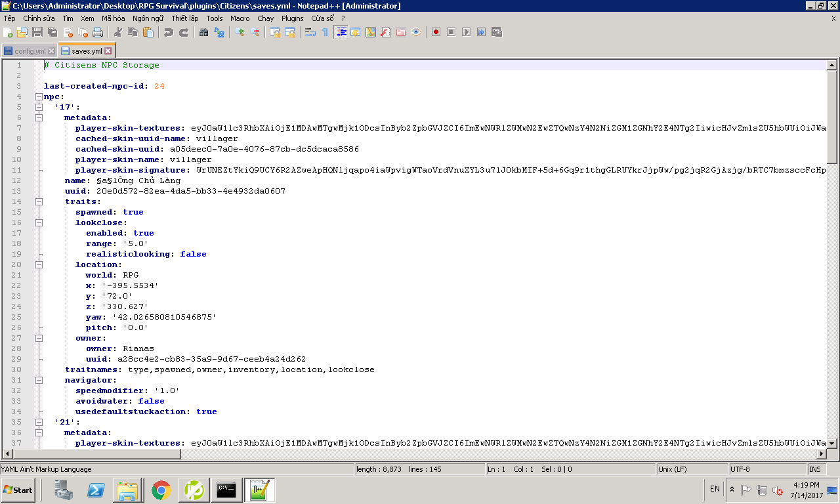
Task: Click the Find binoculars icon
Action: (203, 32)
